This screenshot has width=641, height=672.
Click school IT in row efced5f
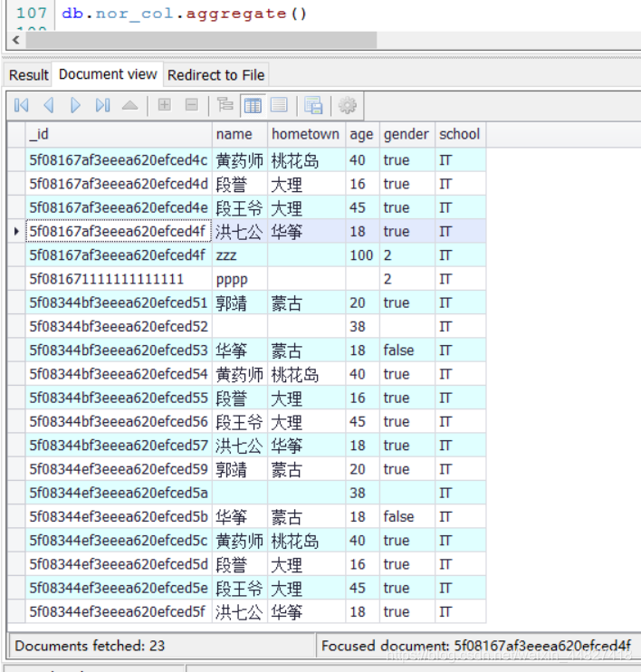click(460, 612)
